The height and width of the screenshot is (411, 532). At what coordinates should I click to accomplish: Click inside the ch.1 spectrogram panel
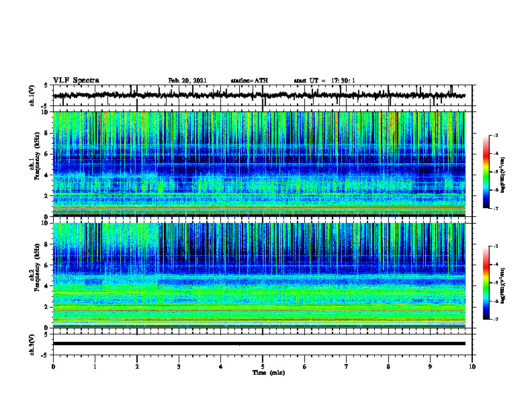tap(259, 164)
